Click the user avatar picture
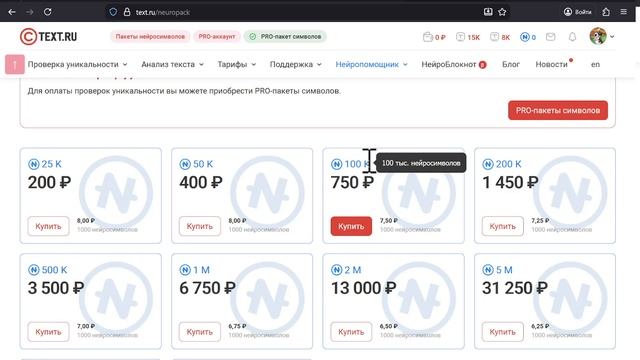 (x=598, y=36)
